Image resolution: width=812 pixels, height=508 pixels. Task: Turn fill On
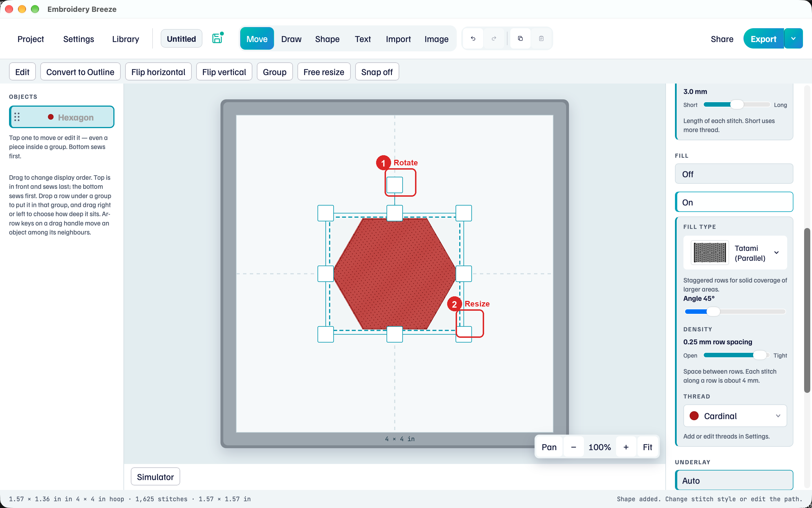pyautogui.click(x=734, y=202)
